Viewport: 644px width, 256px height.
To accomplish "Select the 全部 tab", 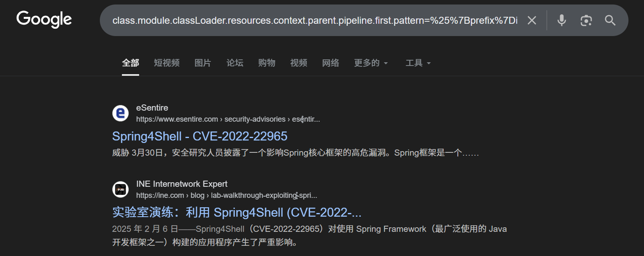I will [x=131, y=63].
